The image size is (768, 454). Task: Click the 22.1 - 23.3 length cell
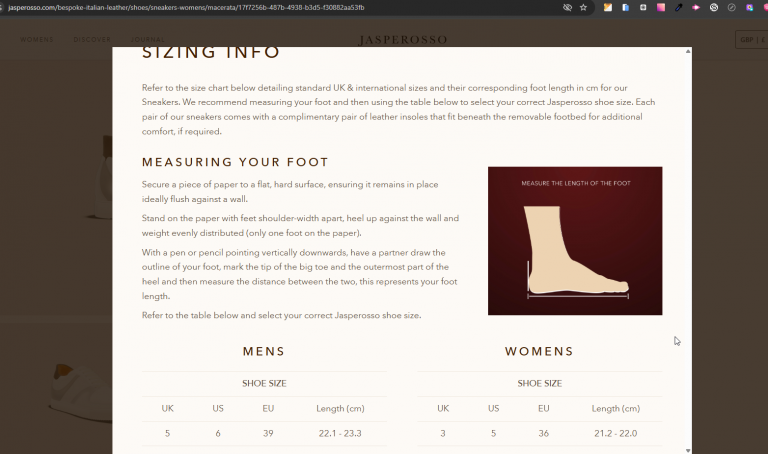pos(340,433)
